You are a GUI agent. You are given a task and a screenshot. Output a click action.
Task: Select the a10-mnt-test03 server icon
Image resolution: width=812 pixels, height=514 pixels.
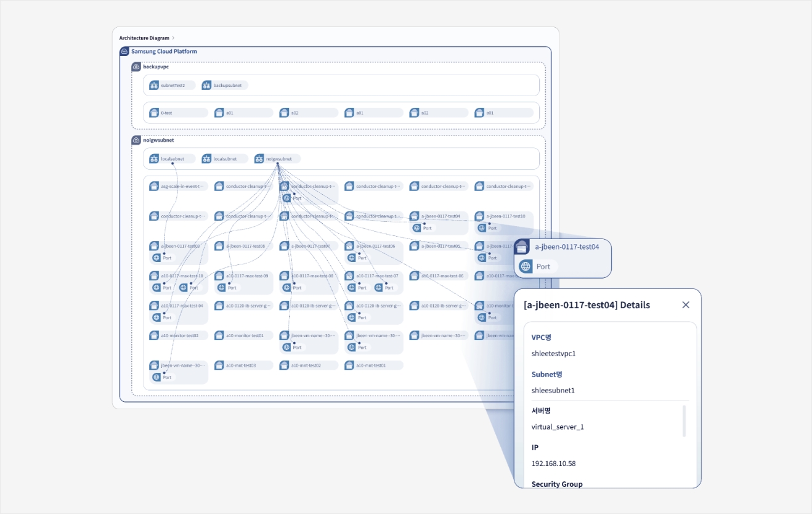(219, 365)
